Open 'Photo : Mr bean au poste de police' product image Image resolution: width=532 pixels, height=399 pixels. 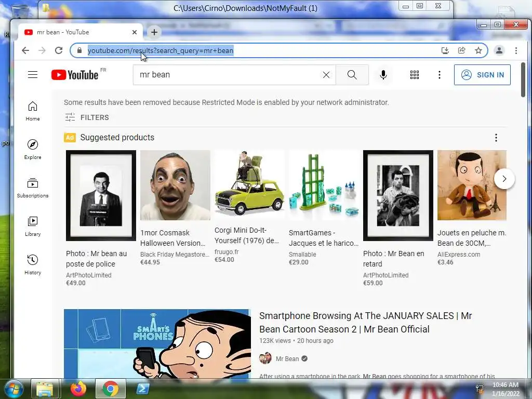[x=101, y=195]
